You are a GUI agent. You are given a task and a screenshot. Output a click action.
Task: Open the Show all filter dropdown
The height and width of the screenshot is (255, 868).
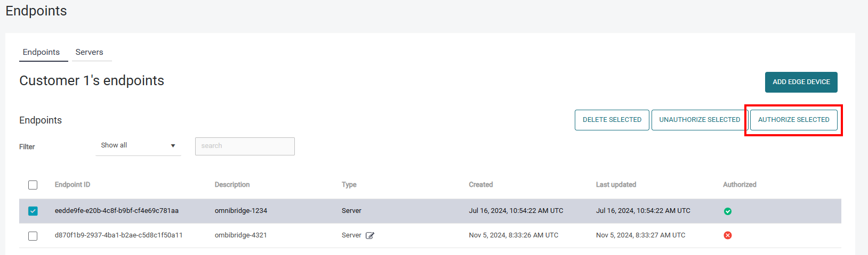138,145
